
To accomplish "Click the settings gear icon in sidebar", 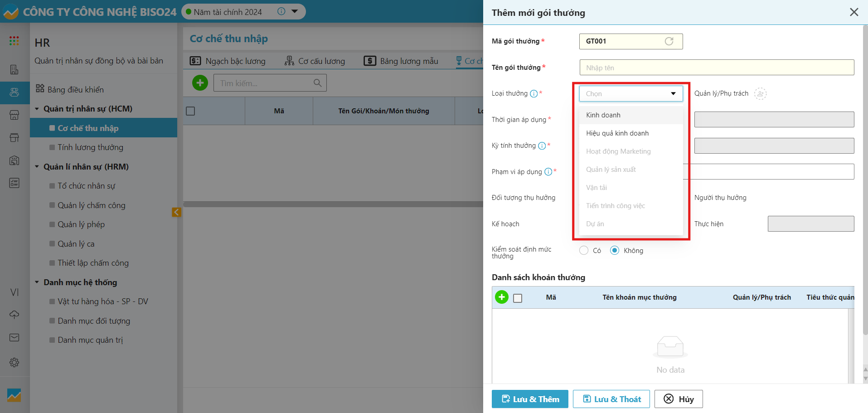I will [x=14, y=363].
